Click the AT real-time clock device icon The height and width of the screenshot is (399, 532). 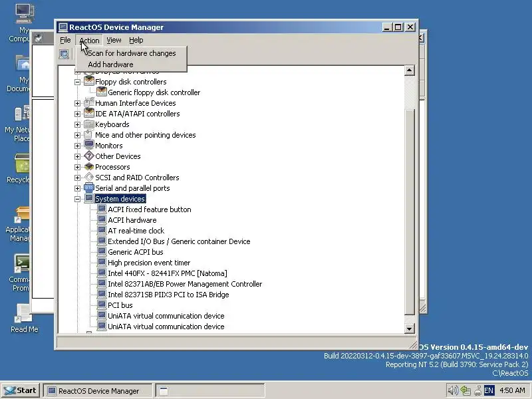(x=102, y=230)
